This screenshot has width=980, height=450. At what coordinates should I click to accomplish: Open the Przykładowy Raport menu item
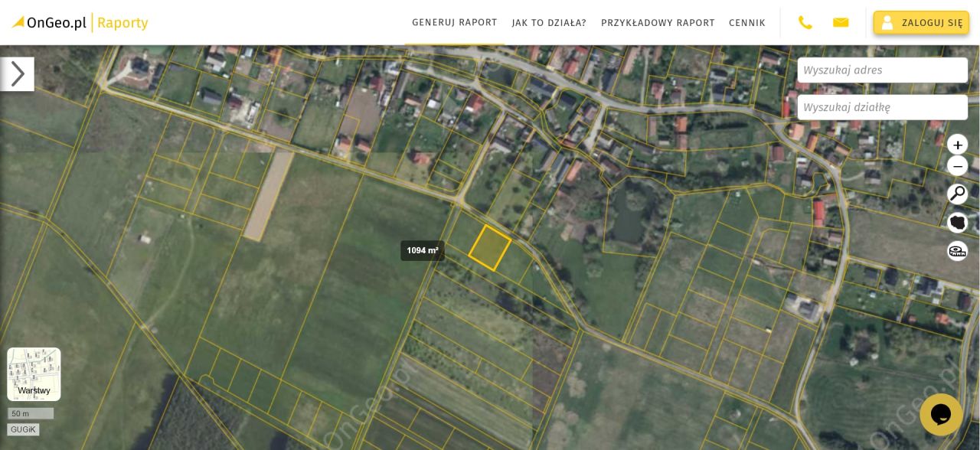658,23
